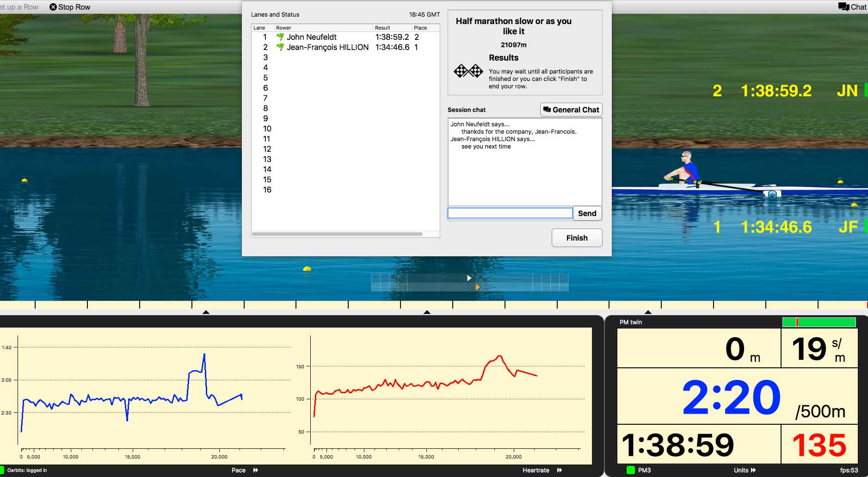Viewport: 868px width, 477px height.
Task: Click the orange arrow on course minimap
Action: click(x=478, y=287)
